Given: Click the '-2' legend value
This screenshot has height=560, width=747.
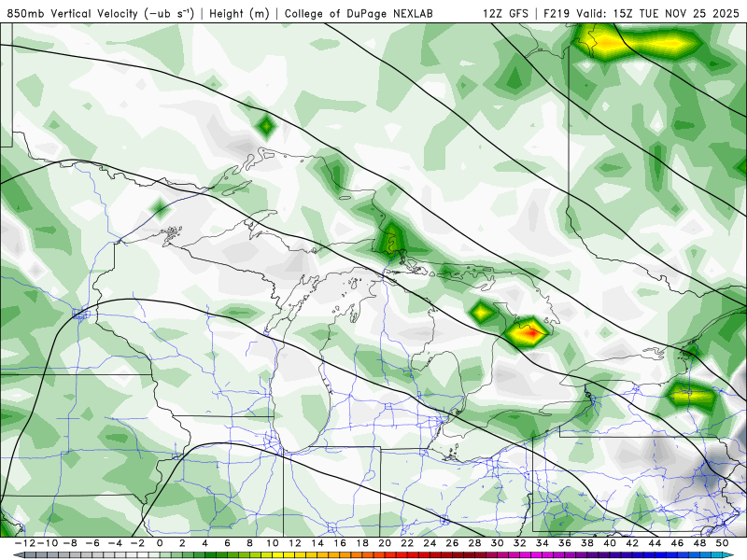Looking at the screenshot, I should click(x=137, y=543).
